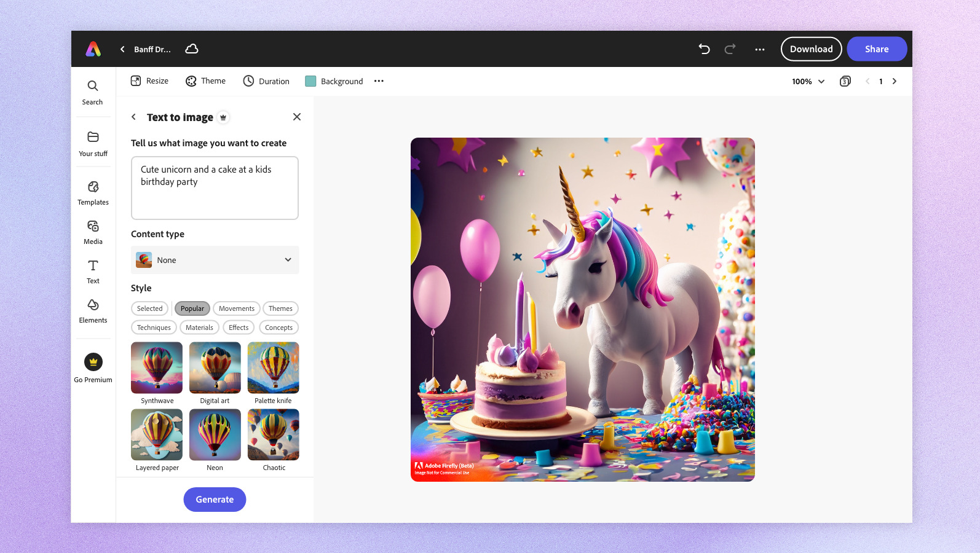Toggle the Popular style filter
Screen dimensions: 980x553
tap(192, 308)
